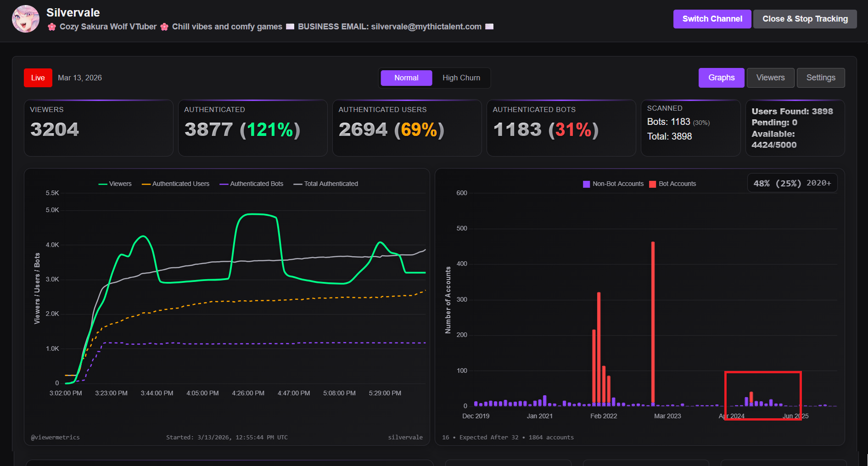Image resolution: width=868 pixels, height=466 pixels.
Task: Click the Non-Bot Accounts purple swatch
Action: tap(586, 184)
